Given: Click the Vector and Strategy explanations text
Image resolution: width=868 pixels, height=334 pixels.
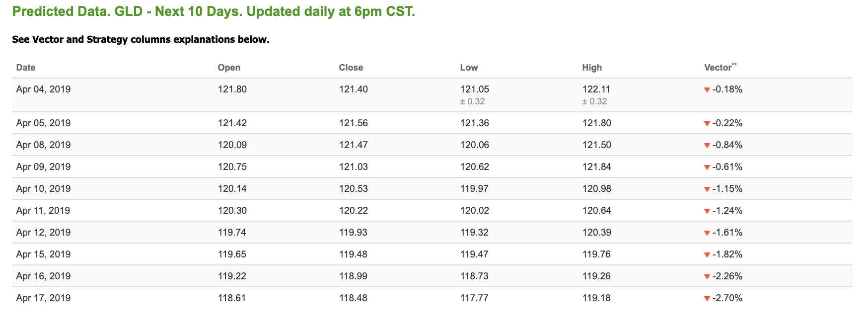Looking at the screenshot, I should pos(141,39).
